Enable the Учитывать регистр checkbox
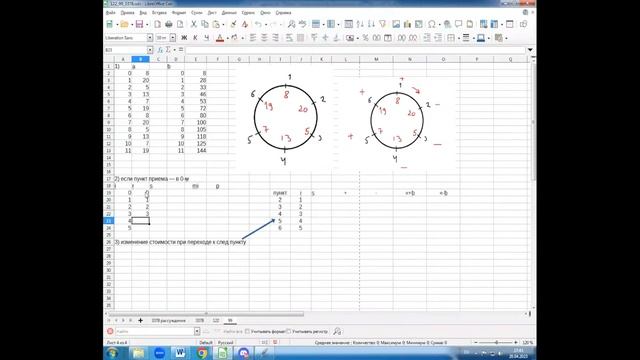The height and width of the screenshot is (360, 640). (289, 331)
